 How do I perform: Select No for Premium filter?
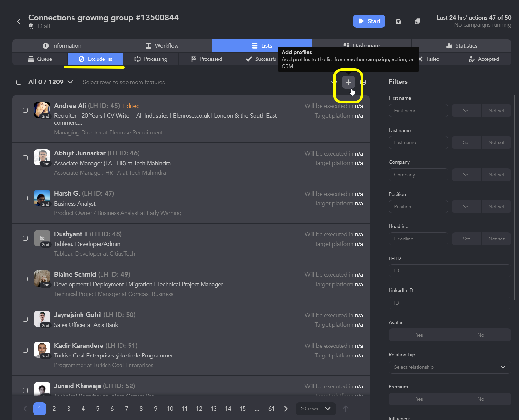481,399
